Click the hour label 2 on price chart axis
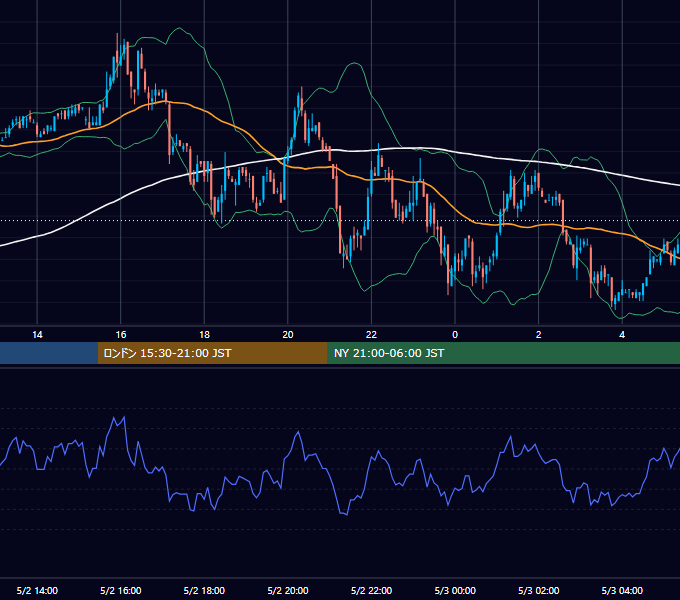The height and width of the screenshot is (600, 680). (x=539, y=335)
